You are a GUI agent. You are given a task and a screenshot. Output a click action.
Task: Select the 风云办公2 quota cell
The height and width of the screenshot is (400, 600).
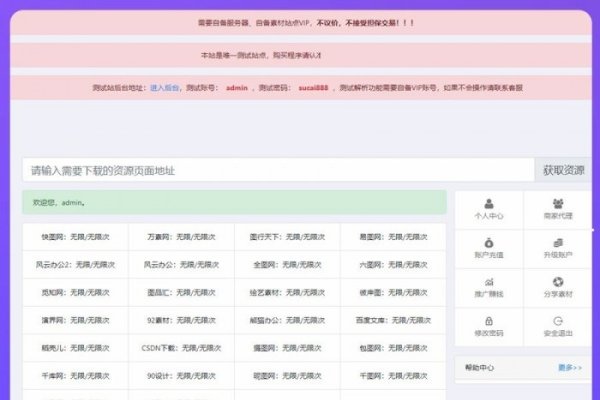coord(75,264)
